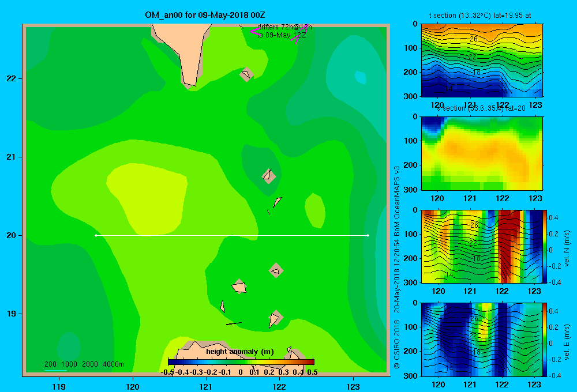577x392 pixels.
Task: Click the "vel. E (m/s)" label
Action: click(x=567, y=342)
